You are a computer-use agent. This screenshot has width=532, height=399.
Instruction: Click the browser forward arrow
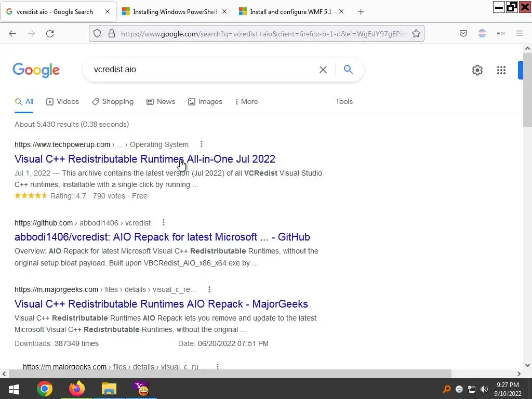click(x=31, y=34)
